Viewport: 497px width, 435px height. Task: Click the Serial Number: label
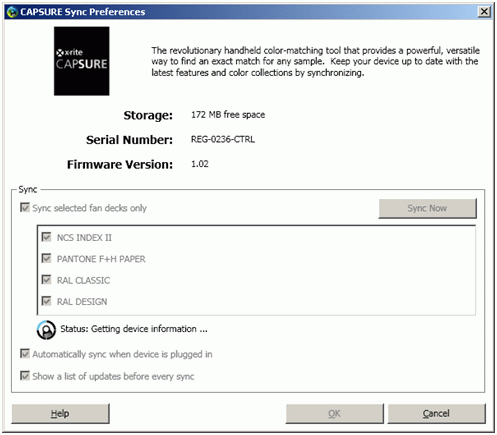[x=129, y=140]
